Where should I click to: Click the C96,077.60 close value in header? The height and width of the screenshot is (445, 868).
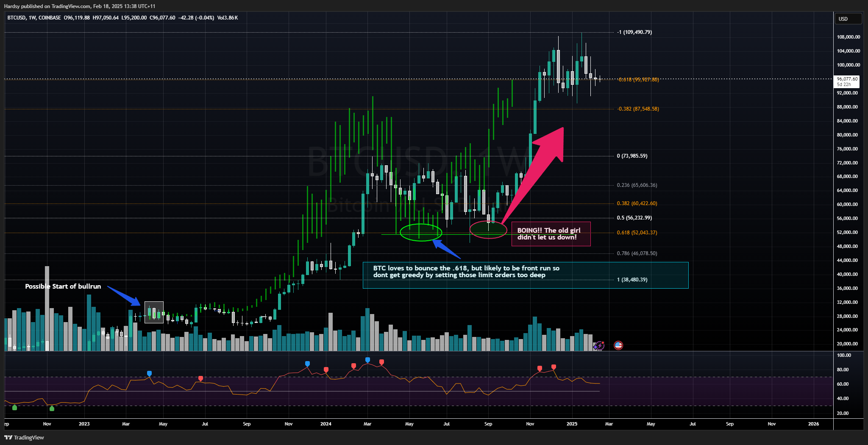pyautogui.click(x=162, y=18)
